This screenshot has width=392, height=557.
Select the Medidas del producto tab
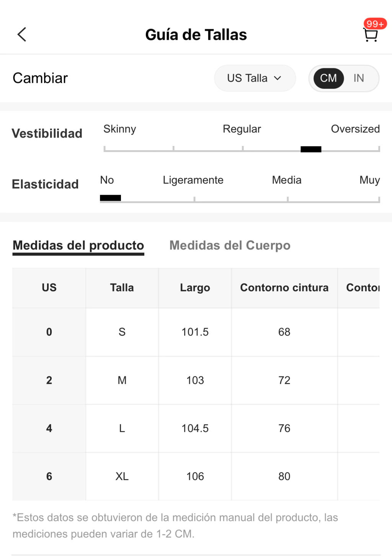coord(78,246)
